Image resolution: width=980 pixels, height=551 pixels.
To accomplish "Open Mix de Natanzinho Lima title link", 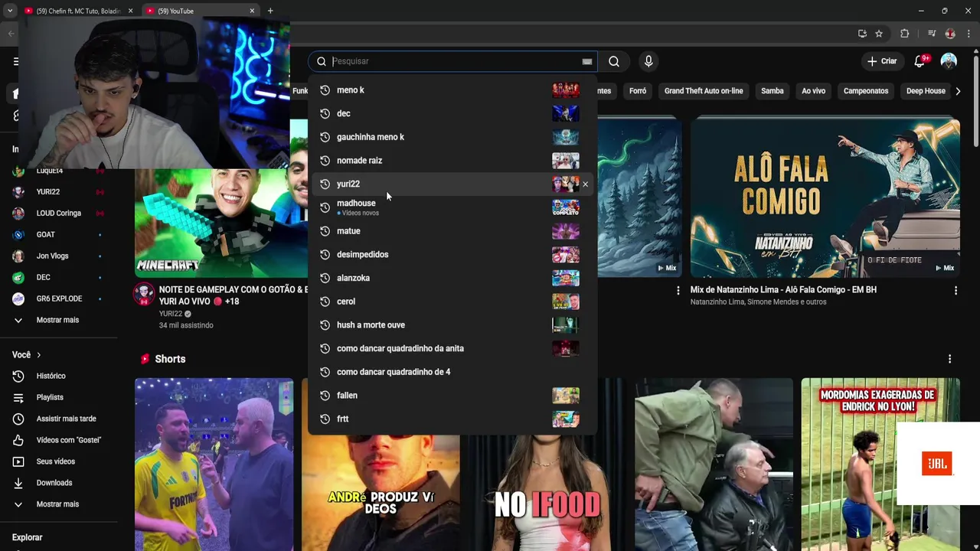I will (x=783, y=290).
